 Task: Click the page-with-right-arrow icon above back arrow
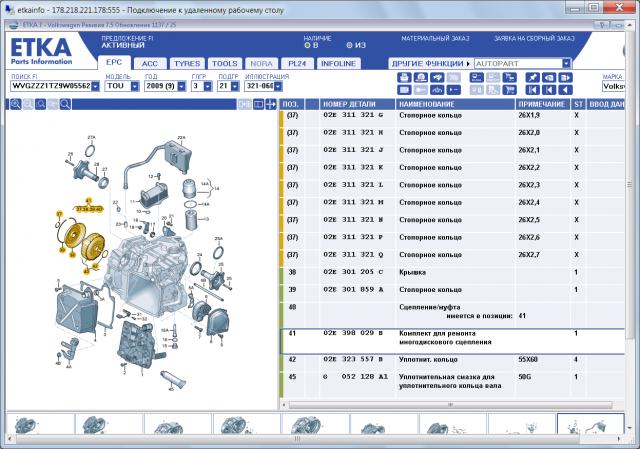[x=565, y=78]
